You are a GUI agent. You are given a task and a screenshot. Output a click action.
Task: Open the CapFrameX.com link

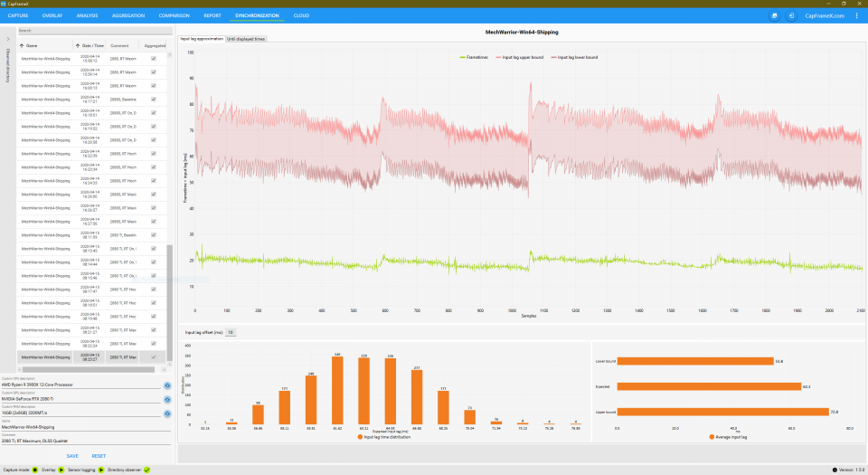point(825,16)
